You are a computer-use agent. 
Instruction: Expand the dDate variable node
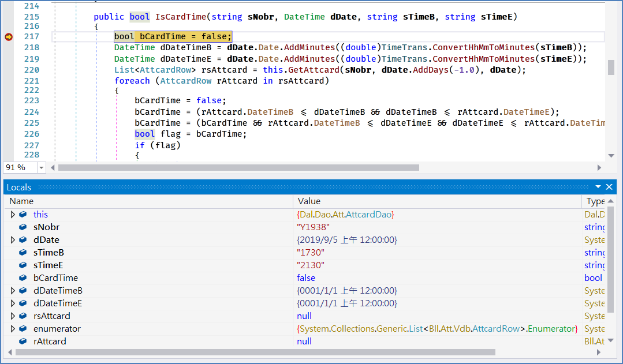[x=13, y=240]
